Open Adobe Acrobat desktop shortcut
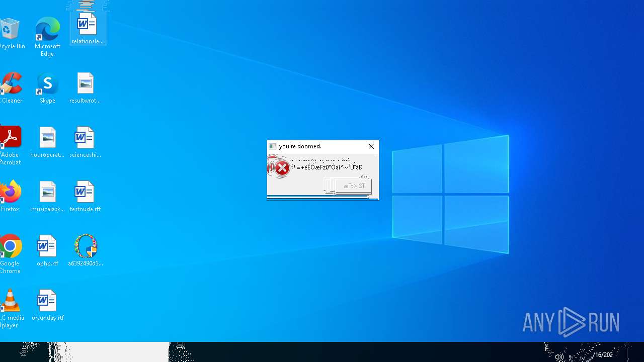This screenshot has height=362, width=644. click(x=11, y=146)
